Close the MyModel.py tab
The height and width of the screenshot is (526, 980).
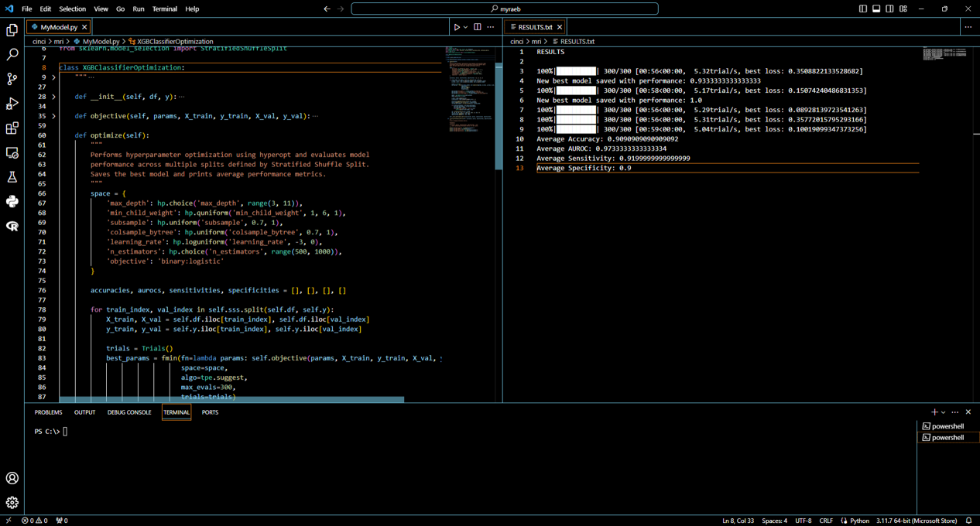[x=84, y=27]
